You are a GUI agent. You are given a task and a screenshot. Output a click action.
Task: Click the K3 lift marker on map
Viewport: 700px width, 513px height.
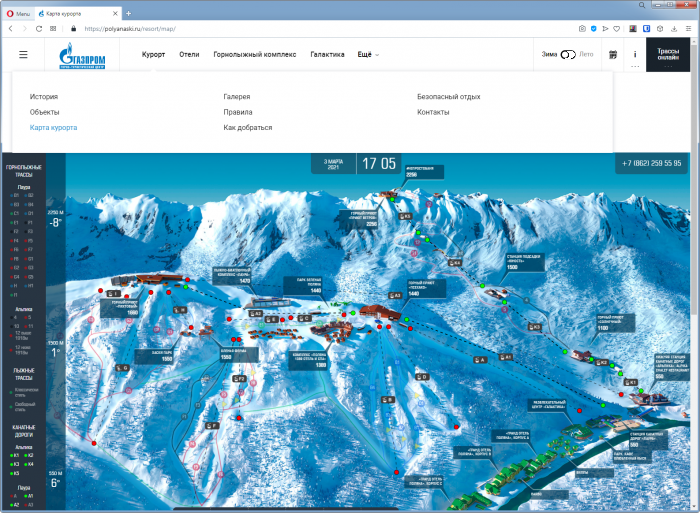pos(535,327)
